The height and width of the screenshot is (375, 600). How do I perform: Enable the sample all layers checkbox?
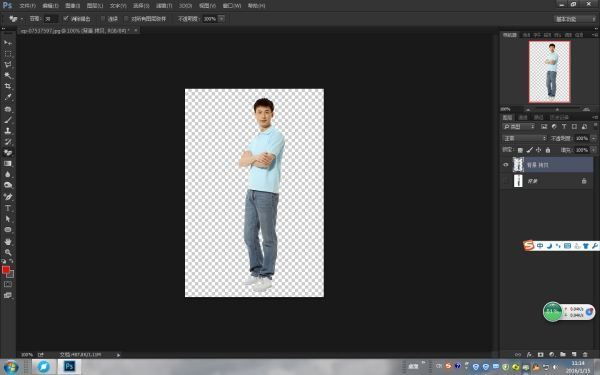pos(127,18)
